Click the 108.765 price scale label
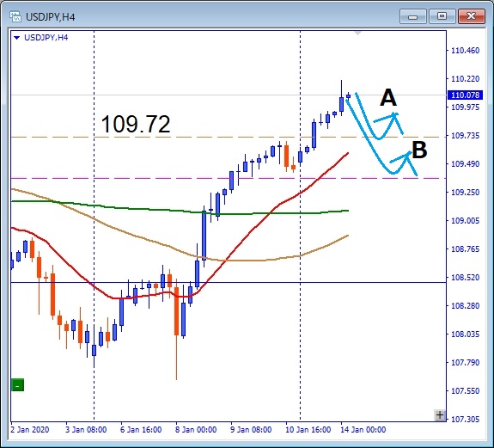 466,249
